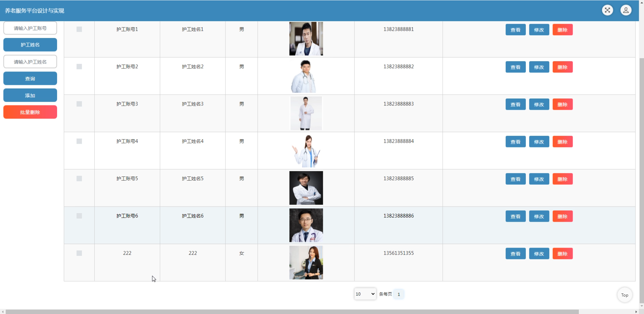The image size is (644, 314).
Task: Click 删除 for the 222 row
Action: coord(563,253)
